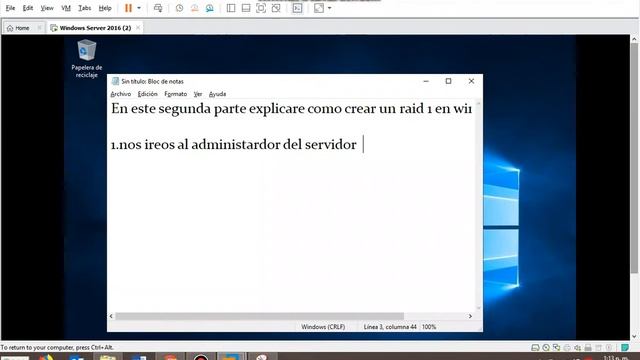Close the Windows Server 2016 (2) tab
This screenshot has width=640, height=360.
[138, 27]
